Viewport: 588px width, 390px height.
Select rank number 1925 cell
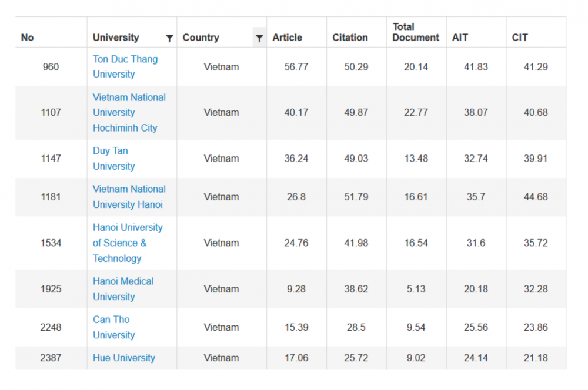click(x=51, y=289)
